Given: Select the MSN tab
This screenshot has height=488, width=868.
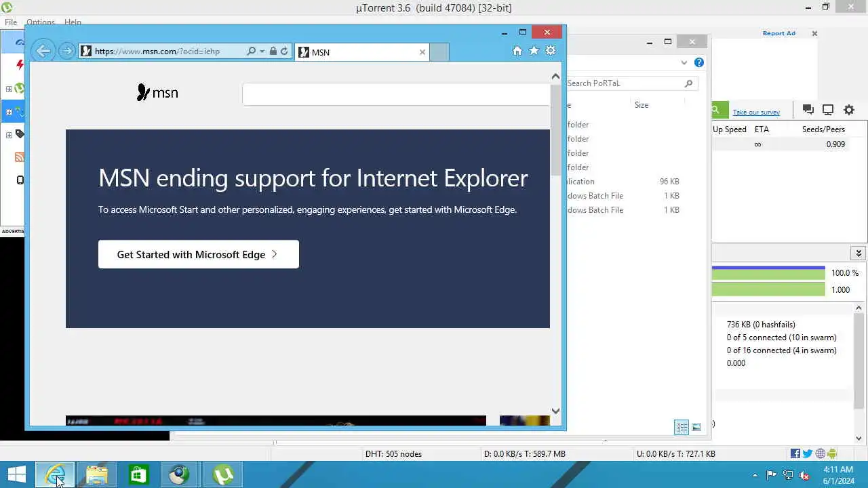Looking at the screenshot, I should [x=362, y=52].
